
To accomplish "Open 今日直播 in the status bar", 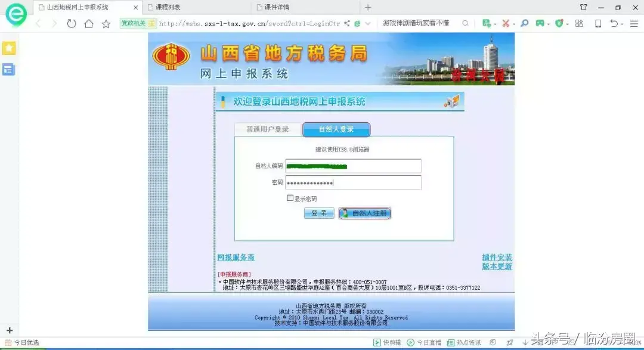I will [x=424, y=342].
